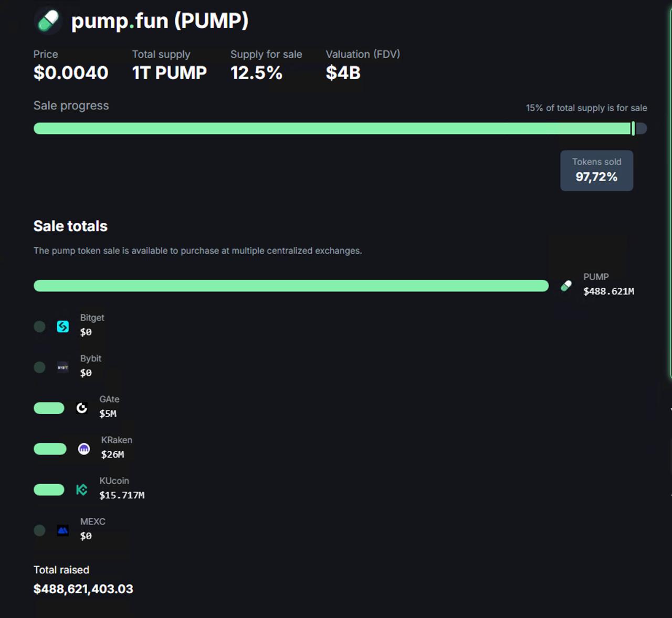672x618 pixels.
Task: Click the KuCoin exchange logo
Action: coord(82,490)
